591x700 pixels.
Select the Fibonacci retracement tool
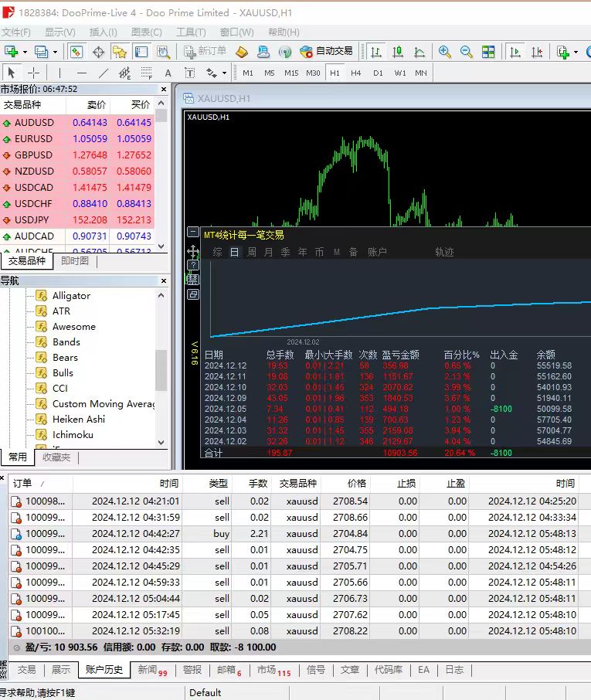[146, 73]
